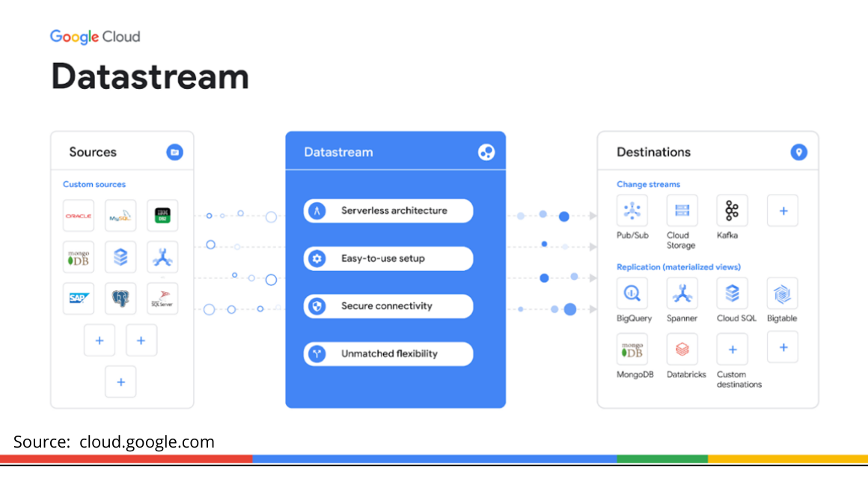
Task: Click the Sources header folder icon
Action: coord(174,152)
